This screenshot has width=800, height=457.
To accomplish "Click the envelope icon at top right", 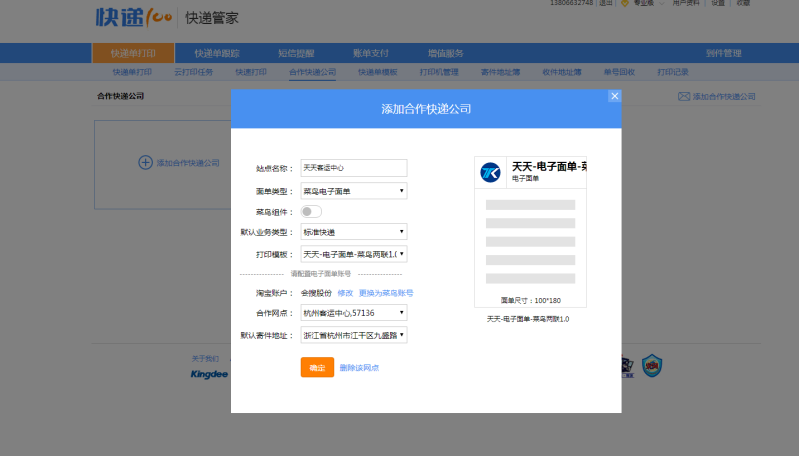I will click(x=684, y=97).
